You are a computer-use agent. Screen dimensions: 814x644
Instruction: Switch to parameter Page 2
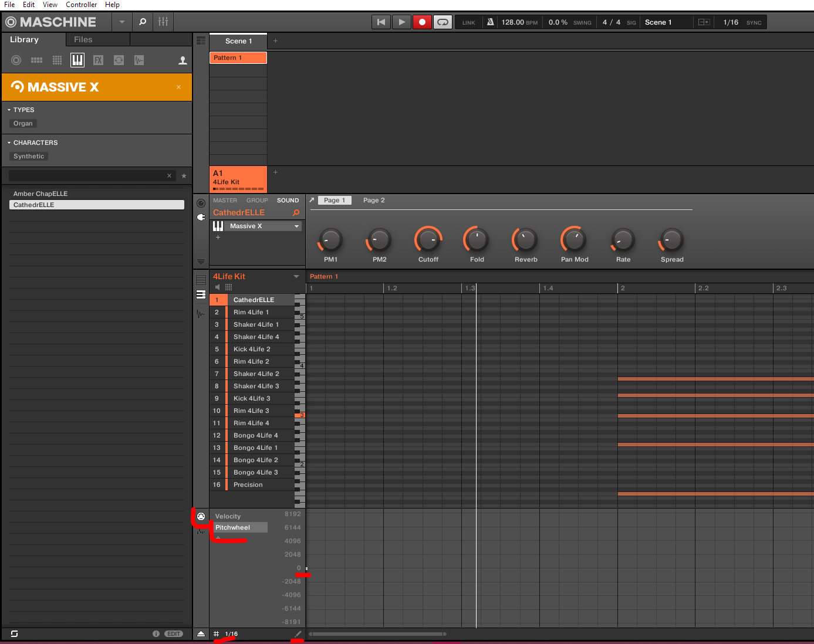(x=374, y=200)
